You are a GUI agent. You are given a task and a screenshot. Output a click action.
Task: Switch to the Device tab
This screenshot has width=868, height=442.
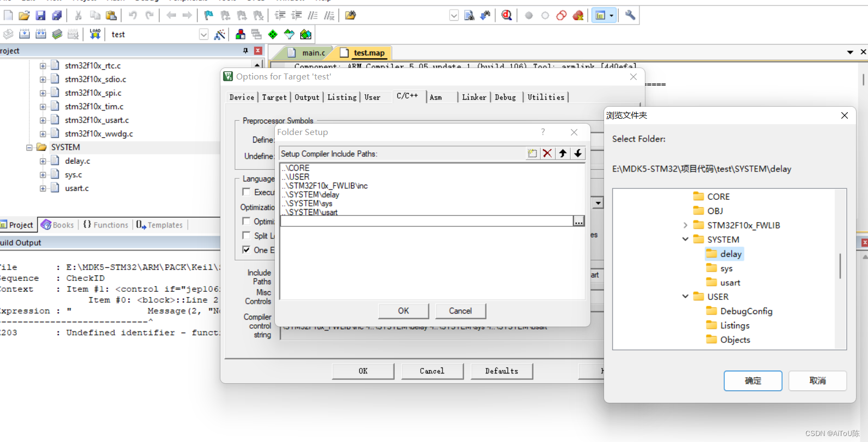(x=242, y=97)
